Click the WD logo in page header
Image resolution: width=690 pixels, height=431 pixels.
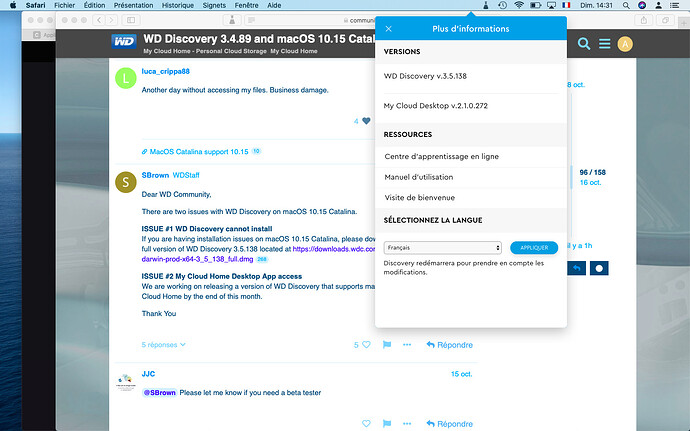[124, 41]
